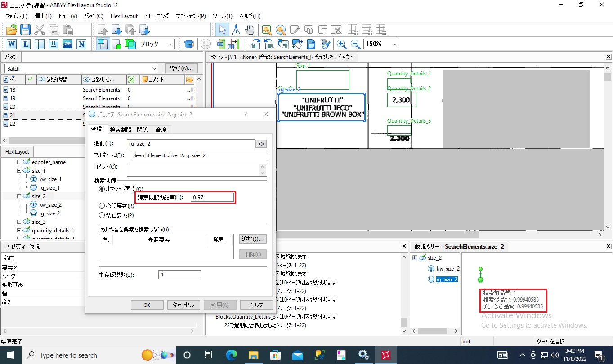Open the バッチ(C) menu
This screenshot has height=364, width=613.
[94, 16]
